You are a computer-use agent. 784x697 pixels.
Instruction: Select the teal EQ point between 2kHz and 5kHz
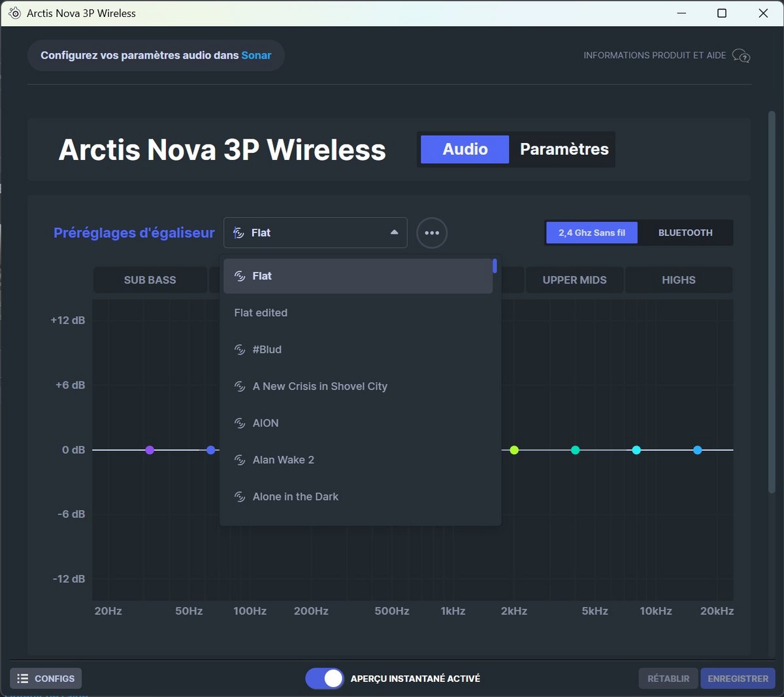576,450
